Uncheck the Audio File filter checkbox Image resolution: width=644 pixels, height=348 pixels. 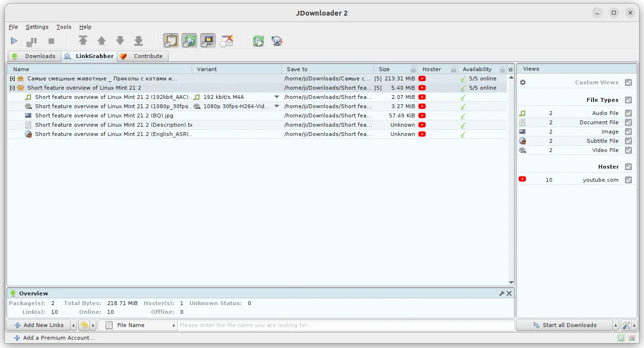628,113
